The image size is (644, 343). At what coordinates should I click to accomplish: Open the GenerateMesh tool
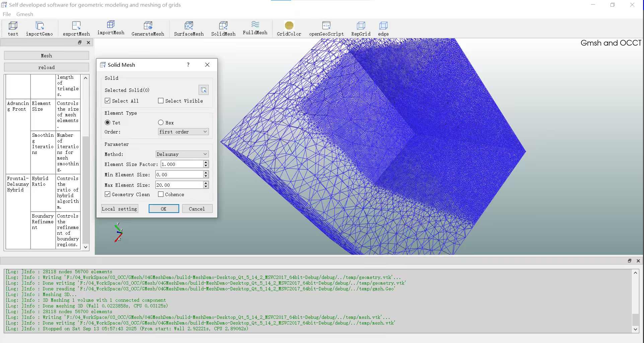tap(148, 26)
